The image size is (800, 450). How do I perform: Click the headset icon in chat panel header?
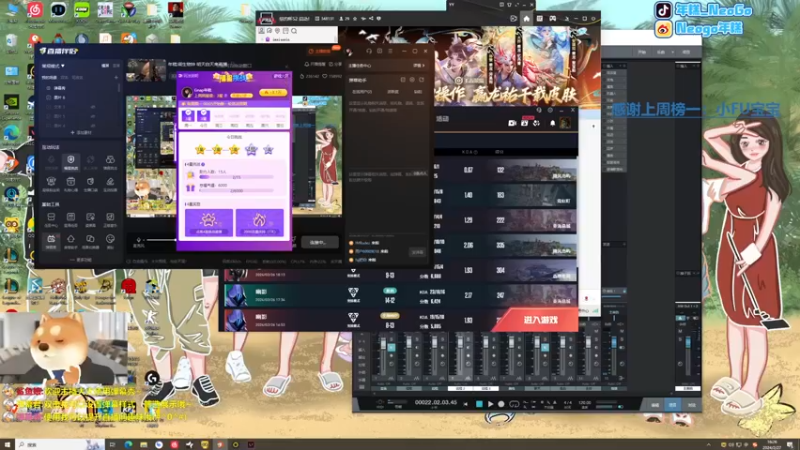[x=369, y=51]
